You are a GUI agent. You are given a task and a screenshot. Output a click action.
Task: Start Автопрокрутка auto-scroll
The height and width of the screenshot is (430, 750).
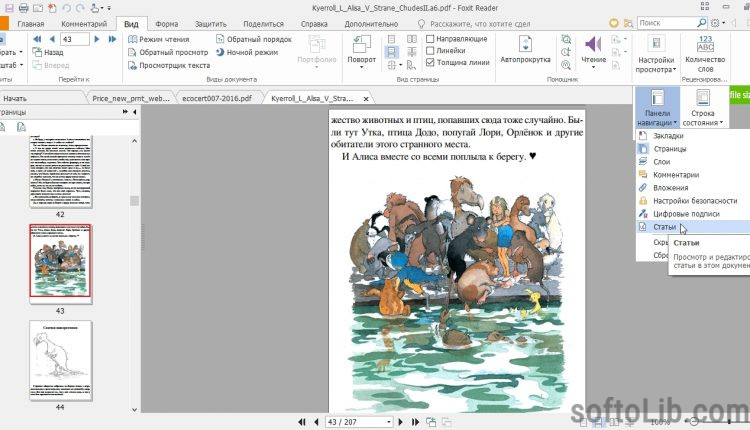click(525, 50)
